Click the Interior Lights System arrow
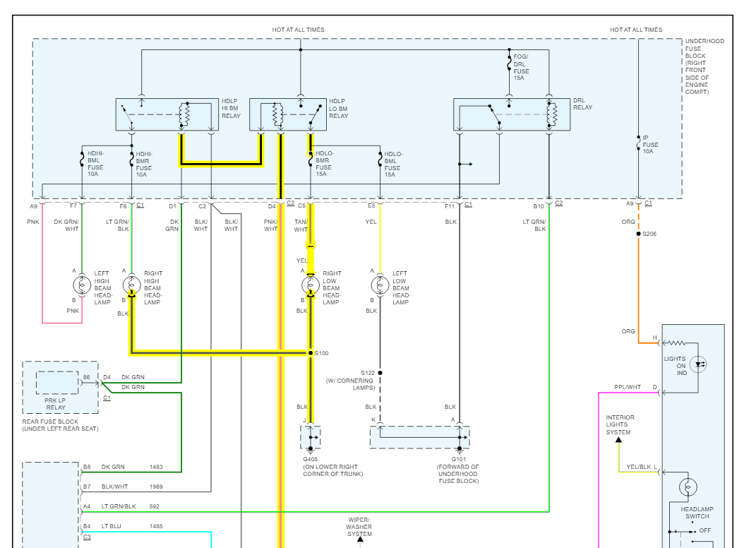The image size is (756, 548). click(618, 440)
